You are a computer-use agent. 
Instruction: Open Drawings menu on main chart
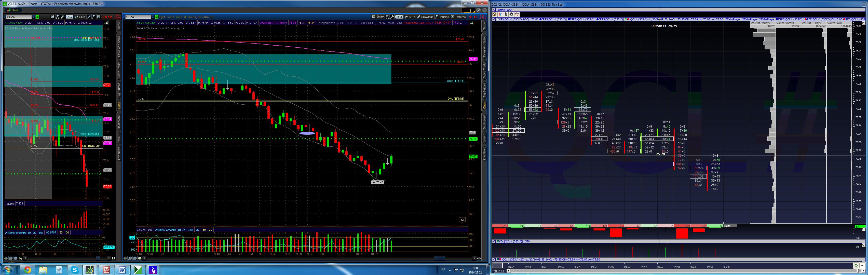(425, 17)
